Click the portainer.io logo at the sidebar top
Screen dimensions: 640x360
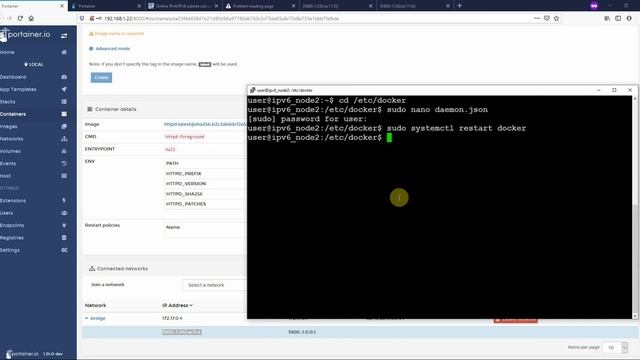(25, 35)
